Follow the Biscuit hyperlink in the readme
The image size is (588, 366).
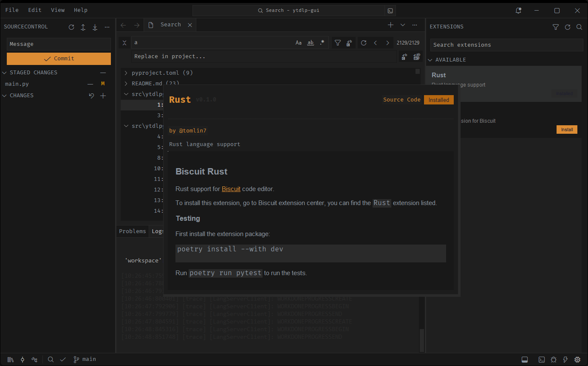[x=231, y=189]
